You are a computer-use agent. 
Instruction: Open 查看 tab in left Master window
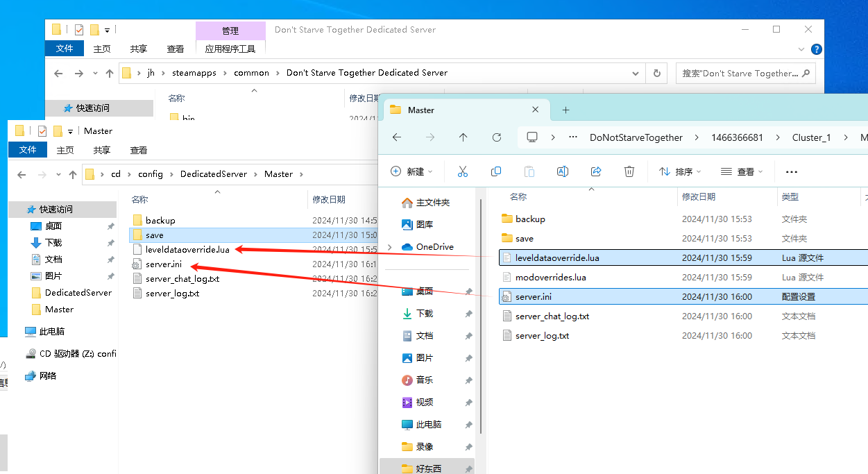click(x=139, y=150)
